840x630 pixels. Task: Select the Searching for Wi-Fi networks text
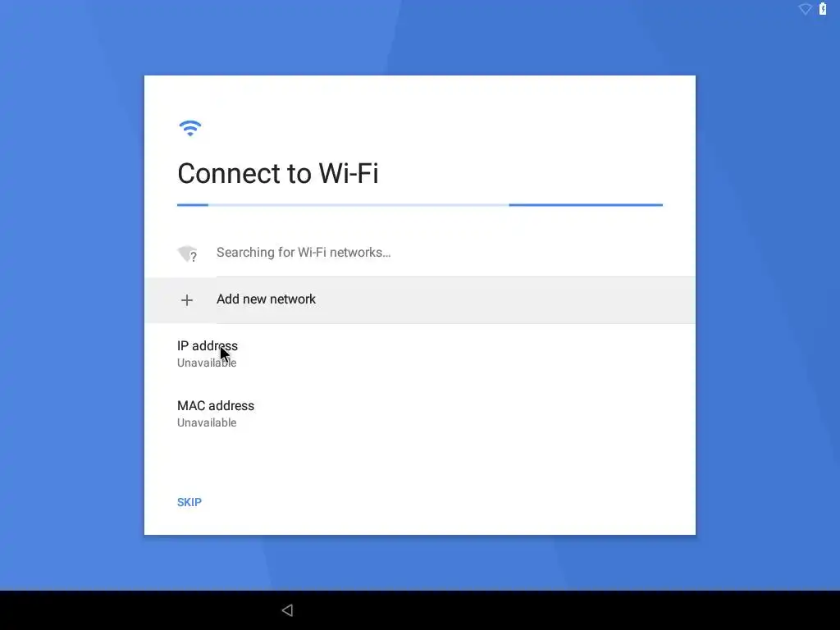click(304, 253)
